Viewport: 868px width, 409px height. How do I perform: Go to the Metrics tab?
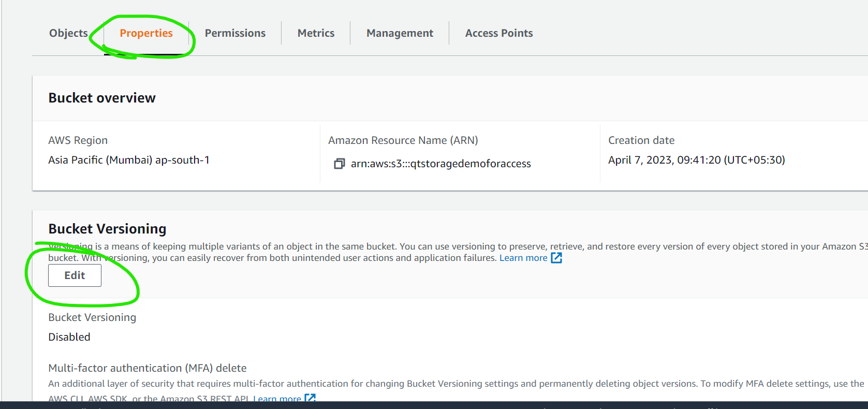click(316, 33)
